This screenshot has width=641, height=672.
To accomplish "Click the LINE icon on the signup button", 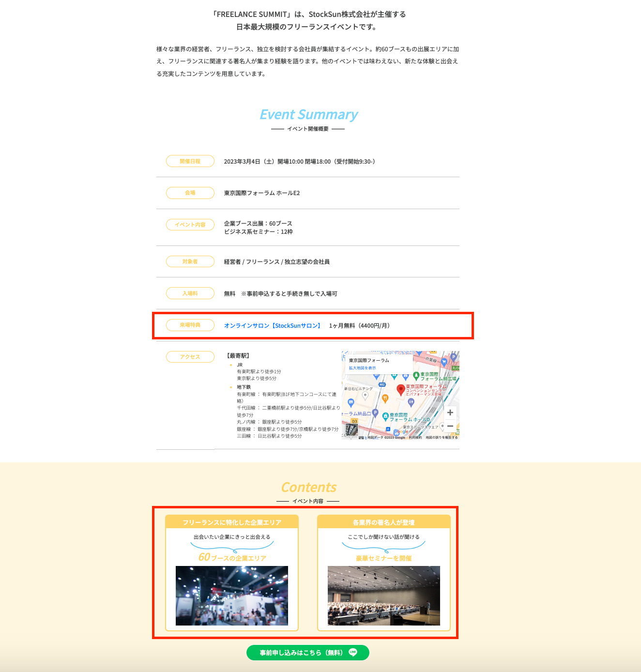I will (x=353, y=652).
